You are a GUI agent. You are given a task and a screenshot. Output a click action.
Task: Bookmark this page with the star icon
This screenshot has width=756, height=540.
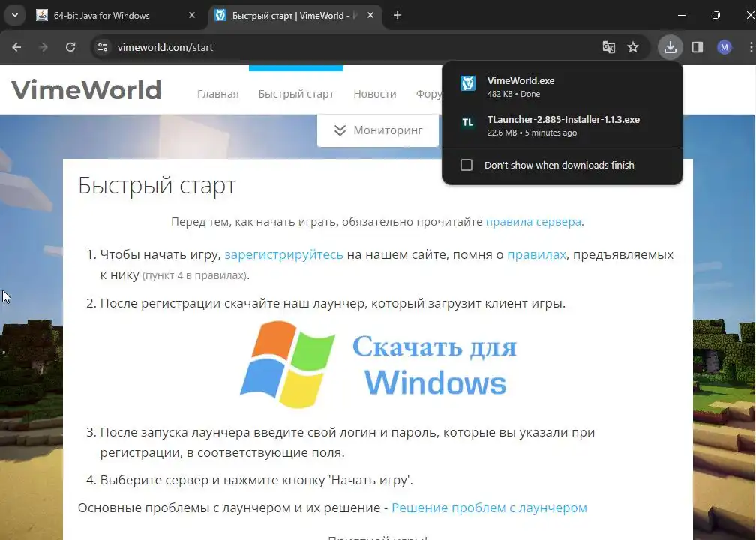coord(633,47)
